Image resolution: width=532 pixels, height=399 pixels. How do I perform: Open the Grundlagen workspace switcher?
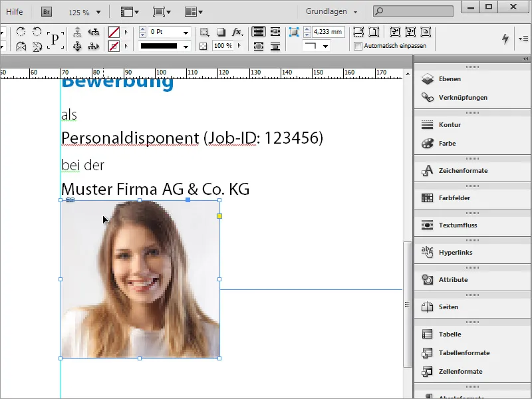pos(331,11)
